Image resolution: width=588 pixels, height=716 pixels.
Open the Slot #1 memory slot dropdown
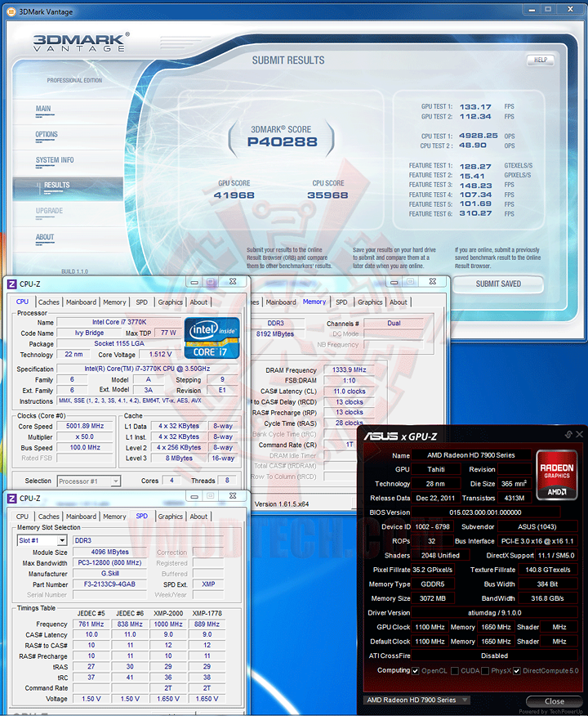pyautogui.click(x=42, y=540)
